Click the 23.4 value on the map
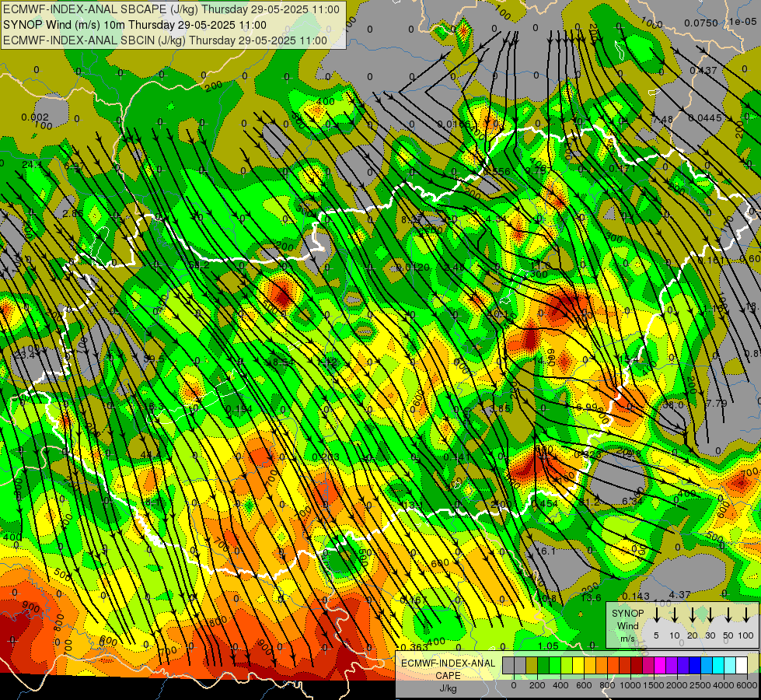The image size is (761, 700). point(24,355)
